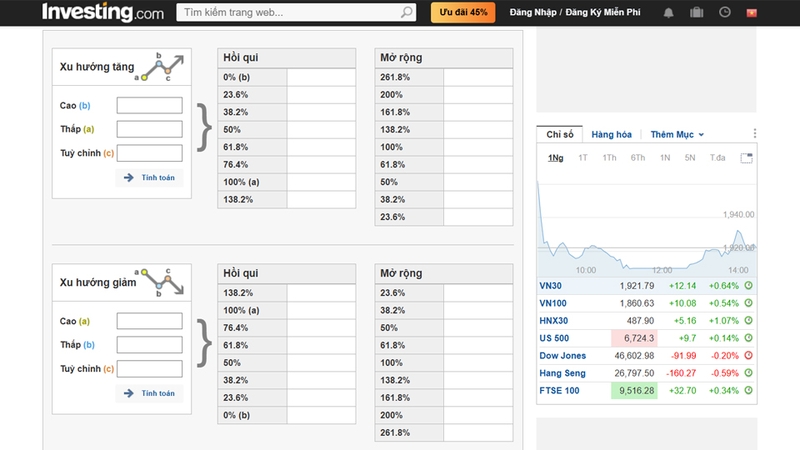The image size is (800, 450).
Task: Click the clock icon in VN100 row
Action: [748, 303]
